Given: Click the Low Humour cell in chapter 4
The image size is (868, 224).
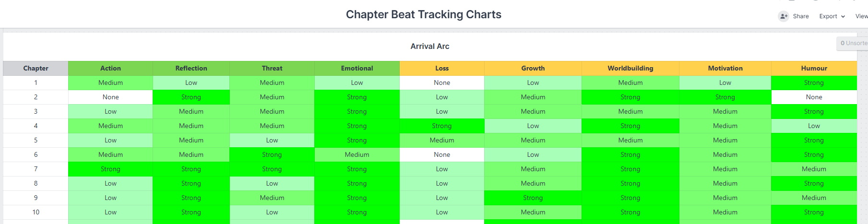Looking at the screenshot, I should tap(814, 126).
